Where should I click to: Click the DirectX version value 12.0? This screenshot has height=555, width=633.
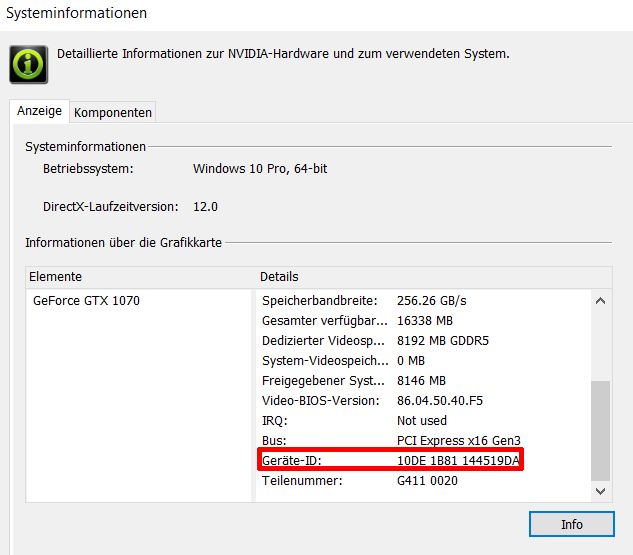point(205,207)
